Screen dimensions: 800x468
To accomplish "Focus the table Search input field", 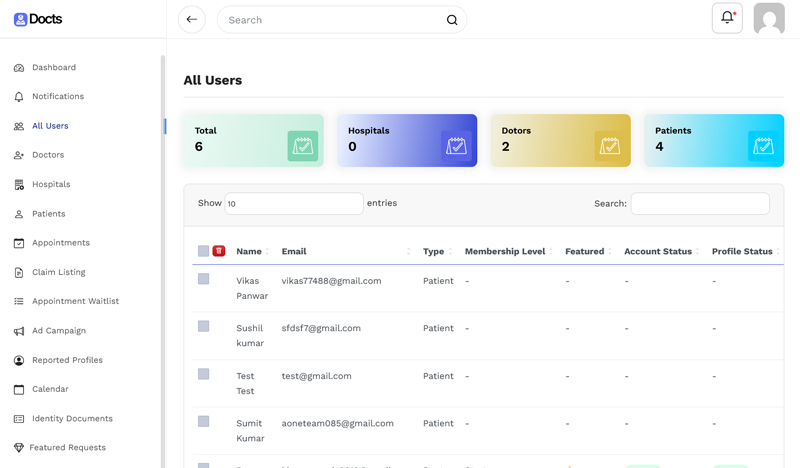I will 700,204.
